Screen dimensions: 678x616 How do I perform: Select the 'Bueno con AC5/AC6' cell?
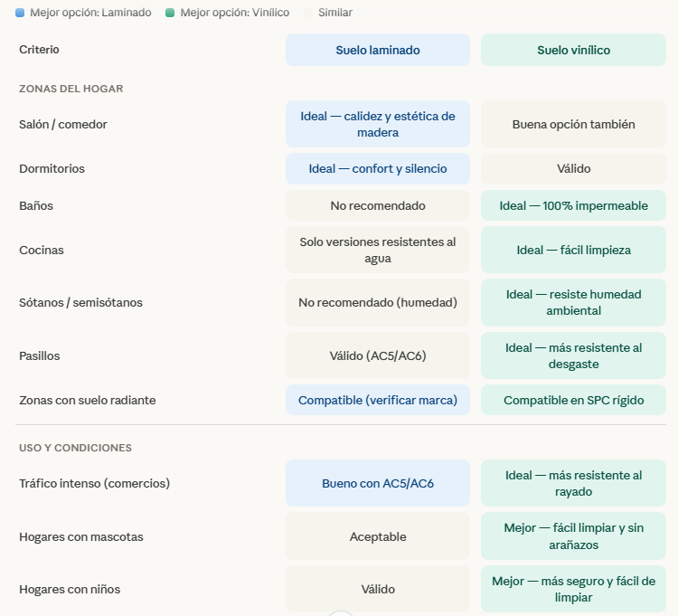click(x=377, y=483)
